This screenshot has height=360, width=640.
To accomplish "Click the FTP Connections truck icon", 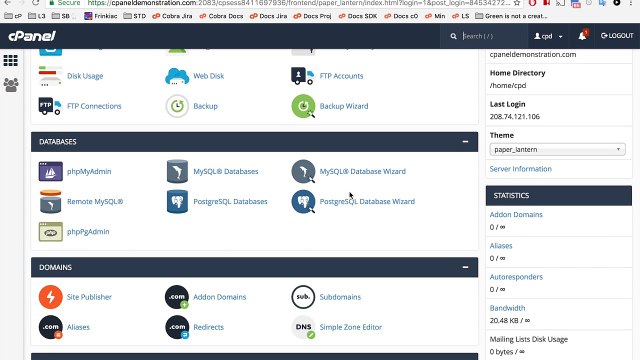I will (x=50, y=106).
